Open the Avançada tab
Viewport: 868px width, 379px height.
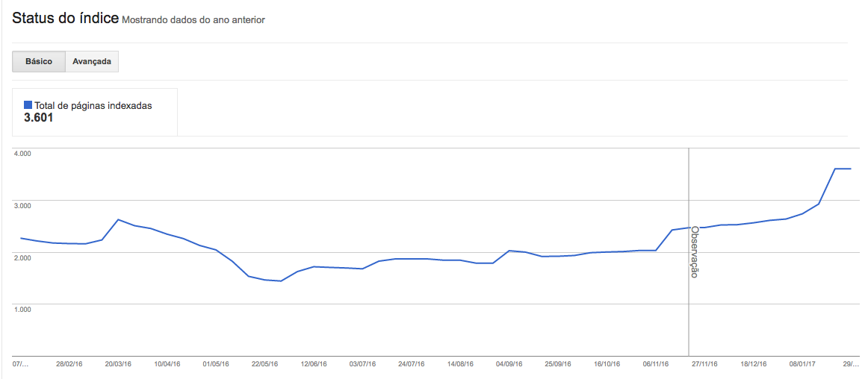[x=92, y=62]
